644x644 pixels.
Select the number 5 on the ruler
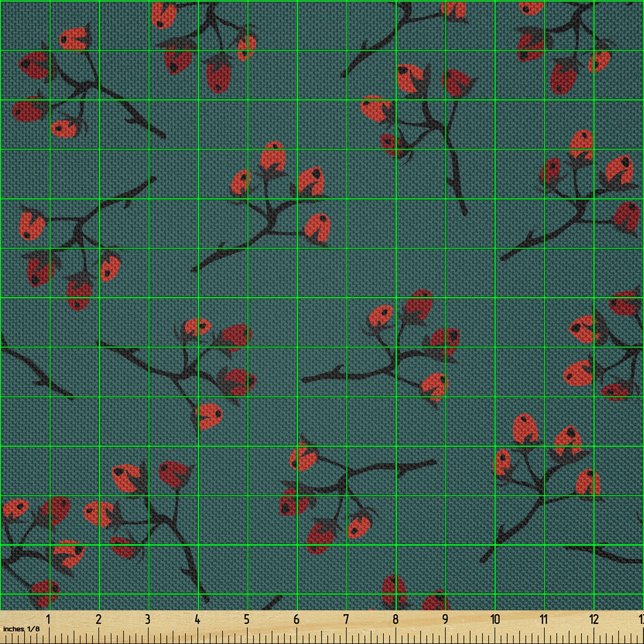247,619
